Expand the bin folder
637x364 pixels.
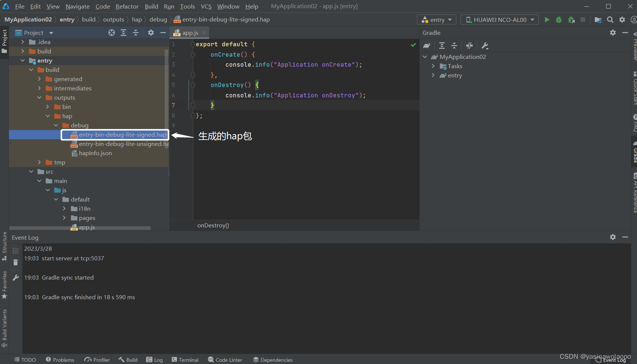coord(47,107)
